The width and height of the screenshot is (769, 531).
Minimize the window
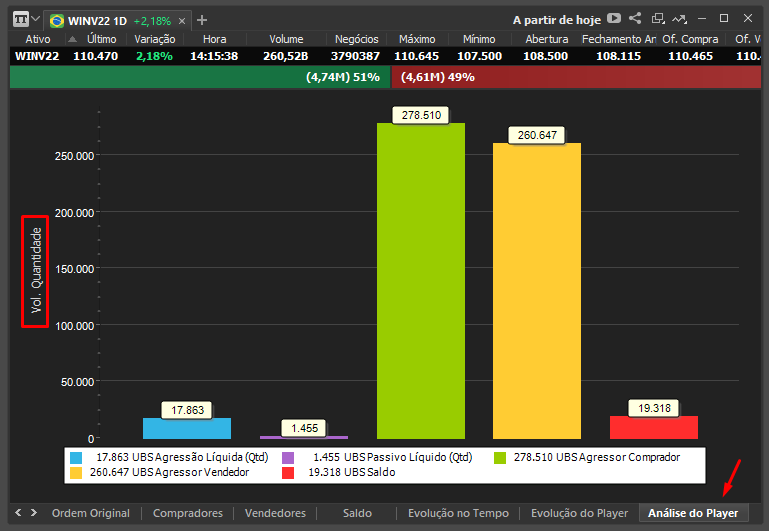pyautogui.click(x=702, y=19)
